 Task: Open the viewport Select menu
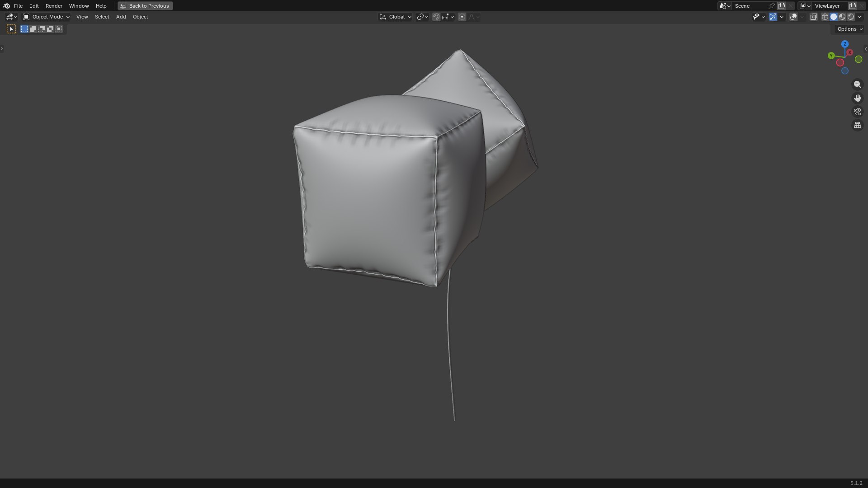[x=102, y=17]
